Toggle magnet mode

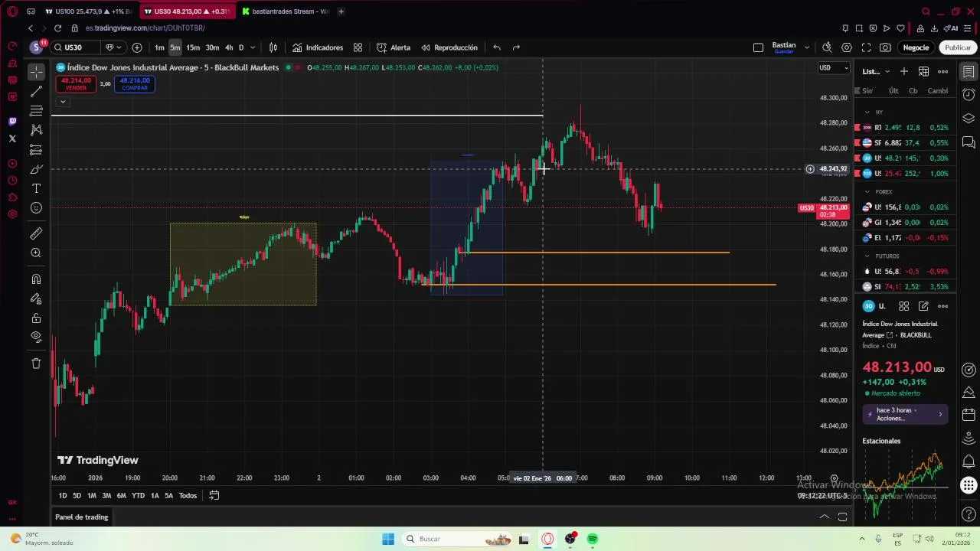point(36,279)
